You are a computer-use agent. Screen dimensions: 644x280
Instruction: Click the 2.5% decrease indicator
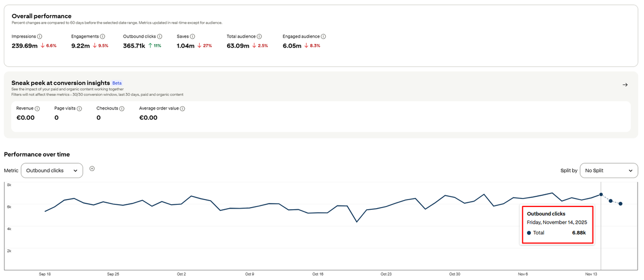pos(260,46)
